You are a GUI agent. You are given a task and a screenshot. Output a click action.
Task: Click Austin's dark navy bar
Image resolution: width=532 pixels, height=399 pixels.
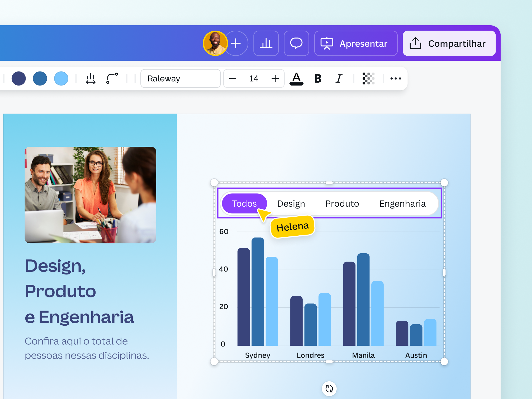point(402,333)
